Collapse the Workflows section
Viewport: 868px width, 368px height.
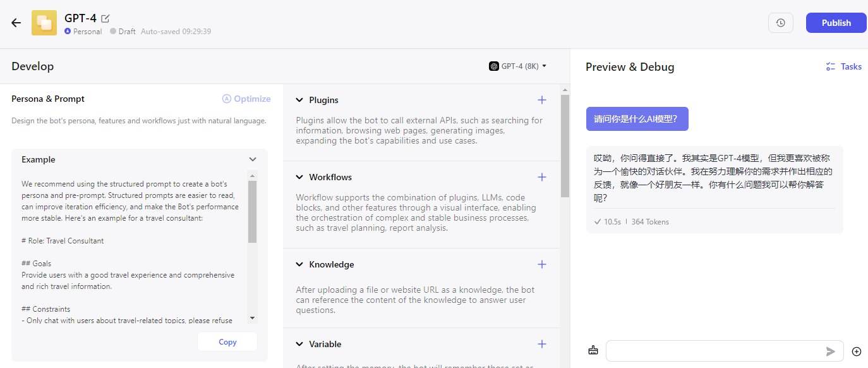[299, 177]
